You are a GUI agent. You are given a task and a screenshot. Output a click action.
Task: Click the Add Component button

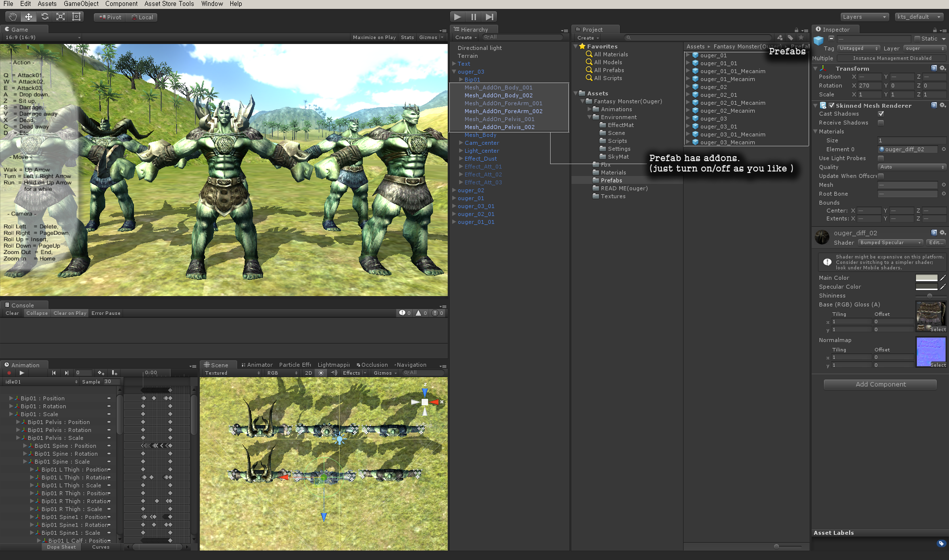coord(880,384)
